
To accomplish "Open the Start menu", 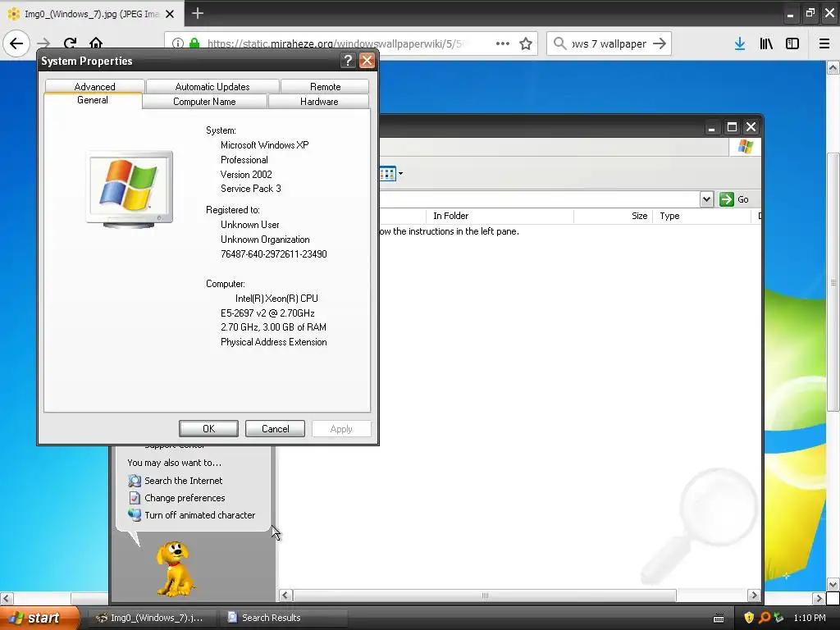I will pyautogui.click(x=39, y=618).
